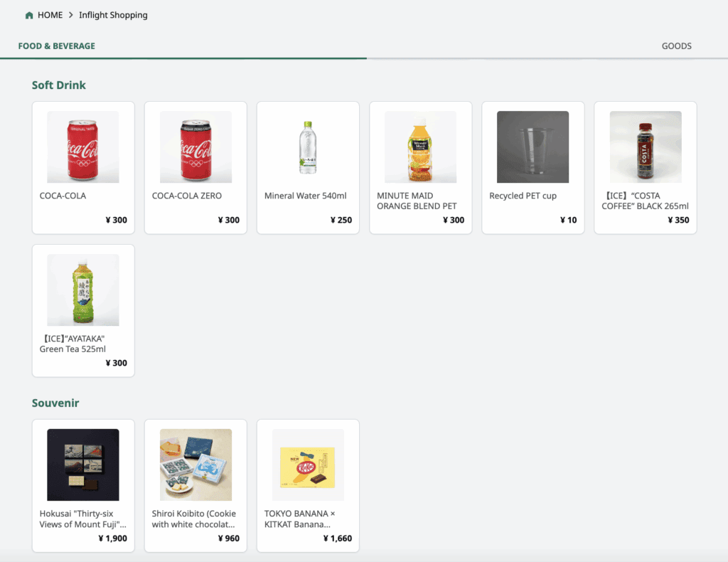The height and width of the screenshot is (562, 728).
Task: Click the home icon in breadcrumb
Action: coord(29,15)
